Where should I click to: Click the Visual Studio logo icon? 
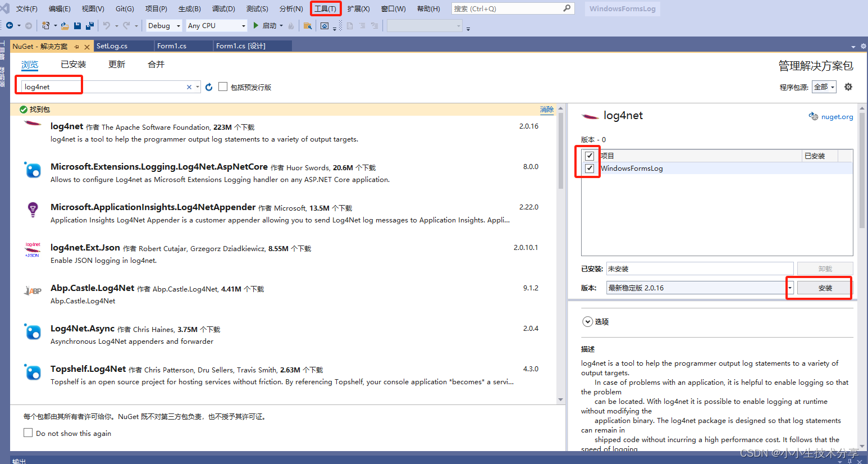(x=5, y=8)
